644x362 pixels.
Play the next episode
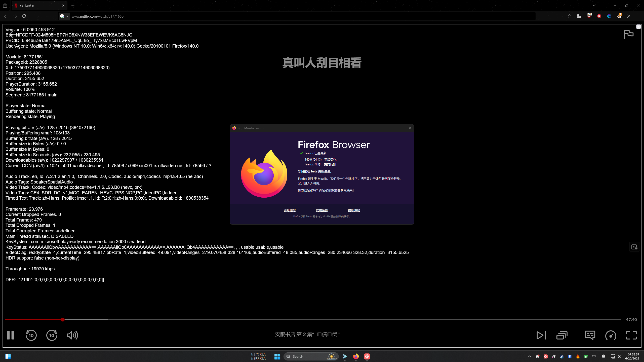click(541, 335)
